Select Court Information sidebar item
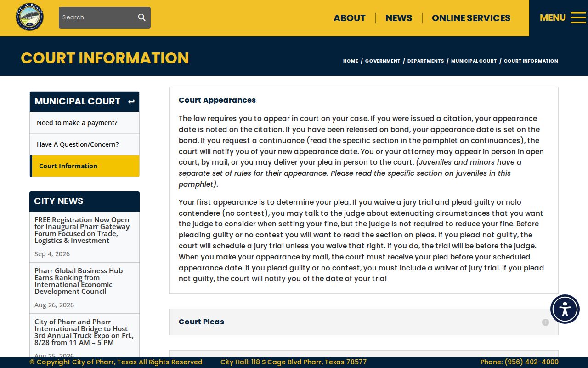The height and width of the screenshot is (368, 588). click(85, 166)
